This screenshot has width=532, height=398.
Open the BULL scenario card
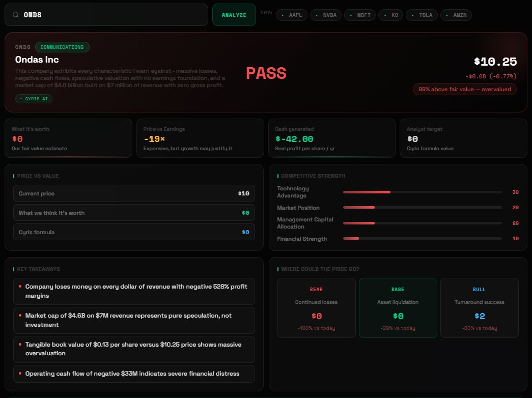click(x=480, y=308)
